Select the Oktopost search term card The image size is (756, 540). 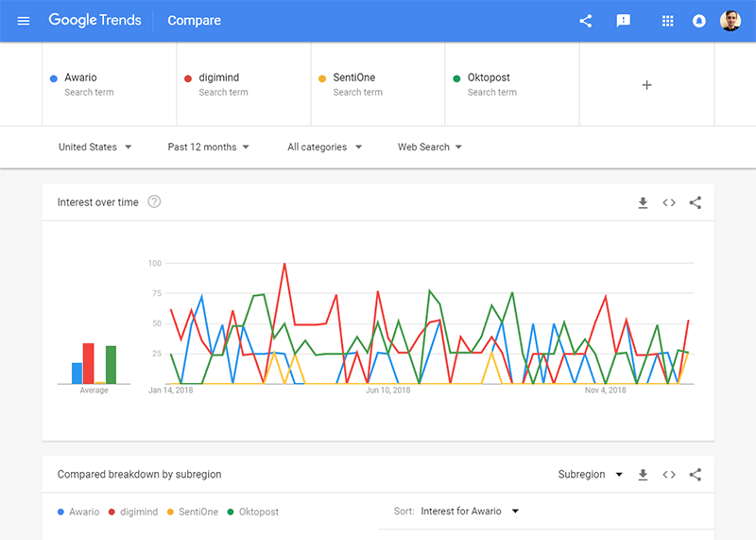[x=512, y=84]
